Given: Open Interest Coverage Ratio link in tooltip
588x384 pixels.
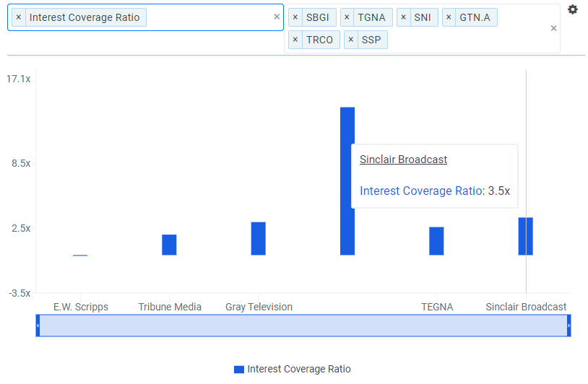Looking at the screenshot, I should (x=420, y=191).
